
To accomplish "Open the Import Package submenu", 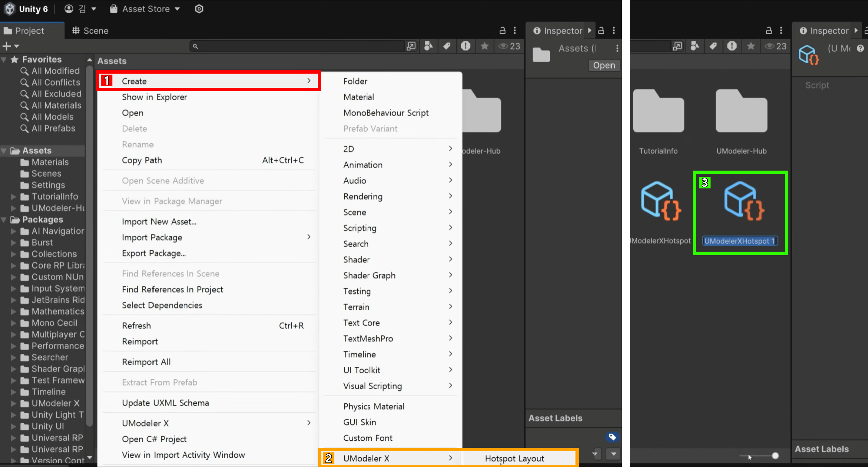I will tap(208, 237).
